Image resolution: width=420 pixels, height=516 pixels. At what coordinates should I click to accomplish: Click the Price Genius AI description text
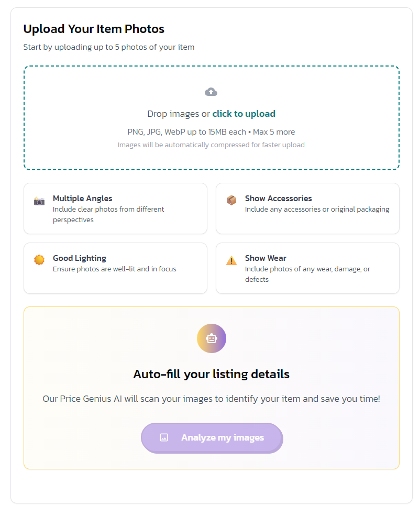point(211,399)
